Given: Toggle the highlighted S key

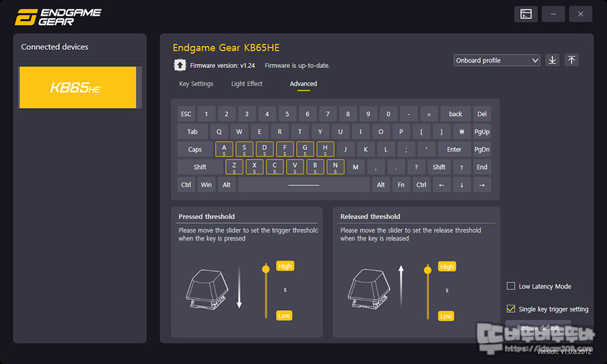Looking at the screenshot, I should (244, 150).
